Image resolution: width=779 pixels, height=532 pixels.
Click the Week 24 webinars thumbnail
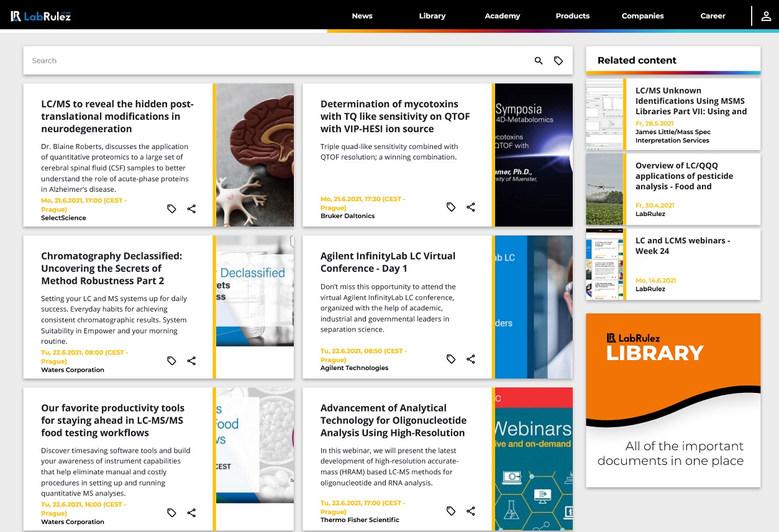604,264
